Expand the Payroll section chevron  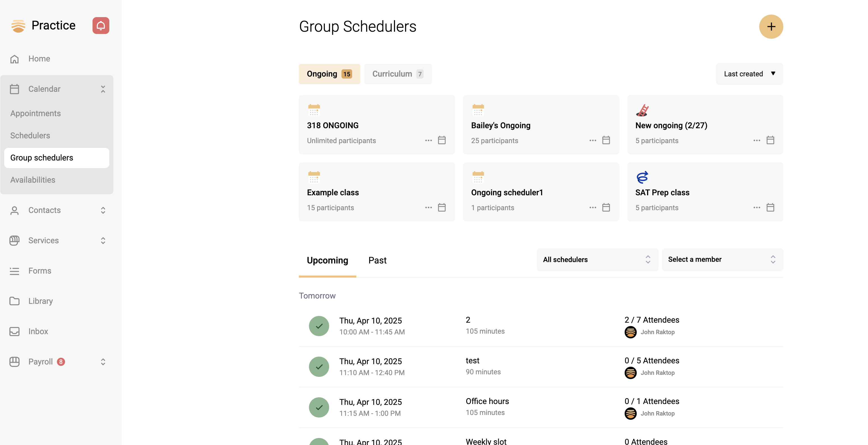103,362
